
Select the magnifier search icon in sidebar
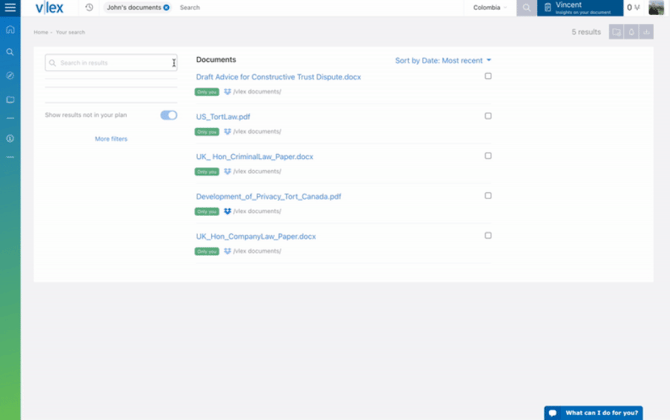(10, 52)
